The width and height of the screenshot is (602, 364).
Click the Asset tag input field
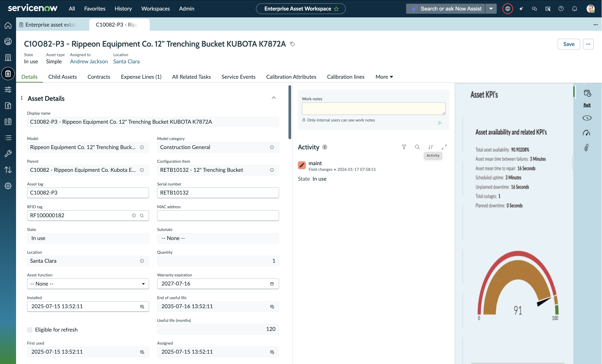pyautogui.click(x=88, y=193)
